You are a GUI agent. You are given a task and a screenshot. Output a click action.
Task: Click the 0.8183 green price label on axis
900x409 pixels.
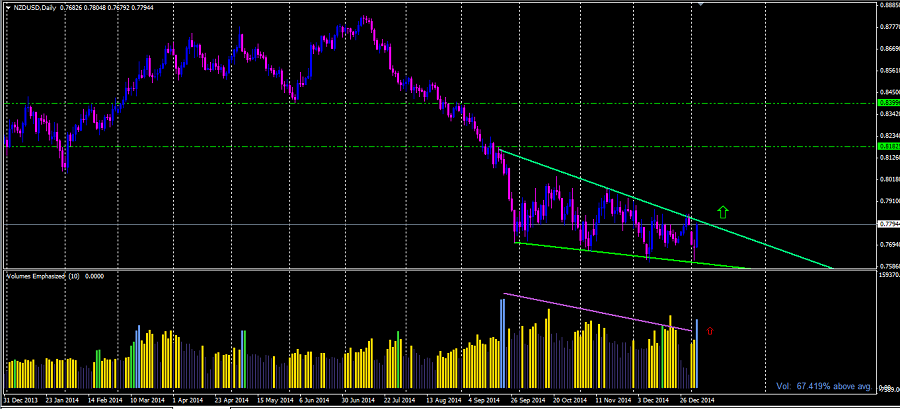[x=886, y=147]
